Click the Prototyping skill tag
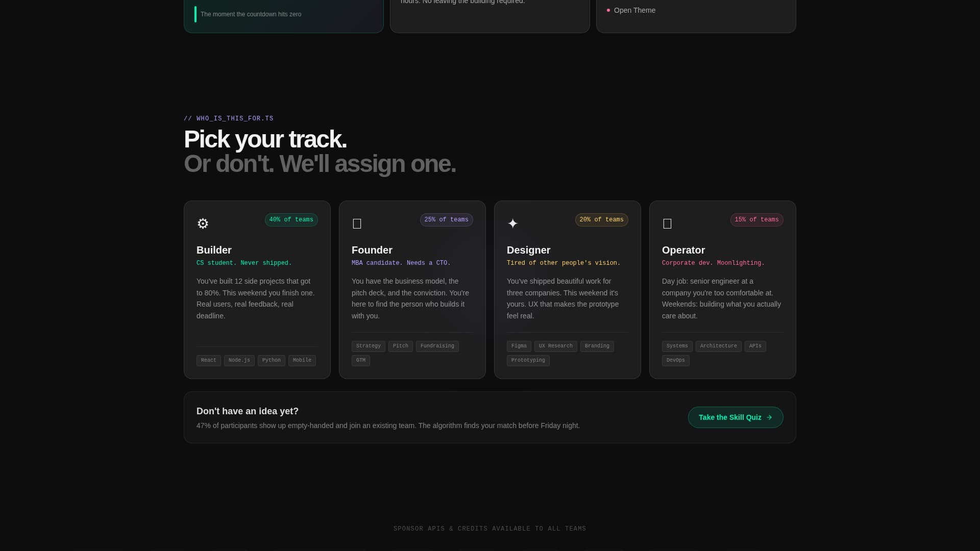Screen dimensions: 980x551 [528, 361]
